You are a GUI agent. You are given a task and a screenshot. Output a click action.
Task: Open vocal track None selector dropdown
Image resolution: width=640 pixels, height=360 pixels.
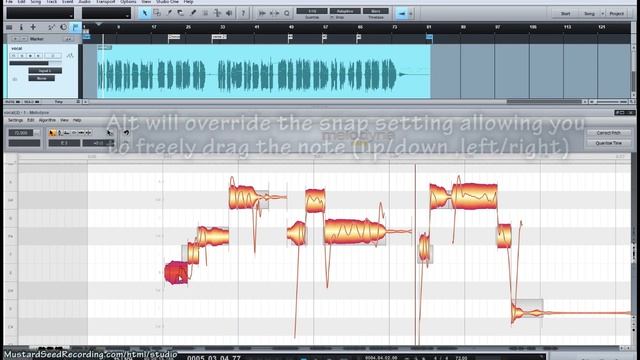click(x=42, y=78)
